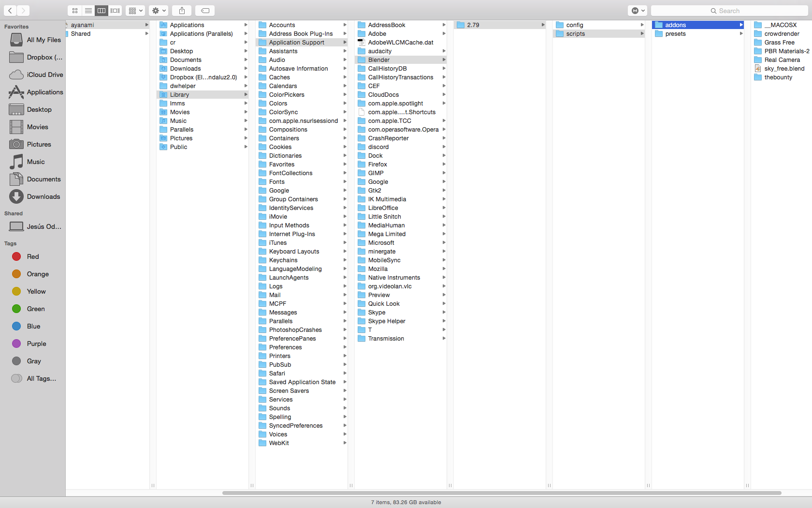Image resolution: width=812 pixels, height=508 pixels.
Task: Switch to icon view in the toolbar
Action: [x=75, y=11]
